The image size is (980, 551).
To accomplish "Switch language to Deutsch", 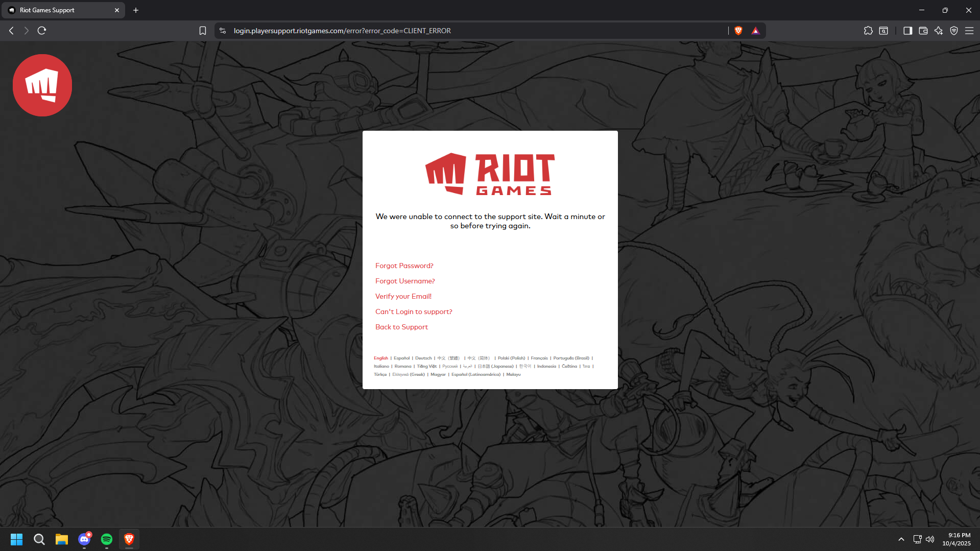I will coord(423,358).
